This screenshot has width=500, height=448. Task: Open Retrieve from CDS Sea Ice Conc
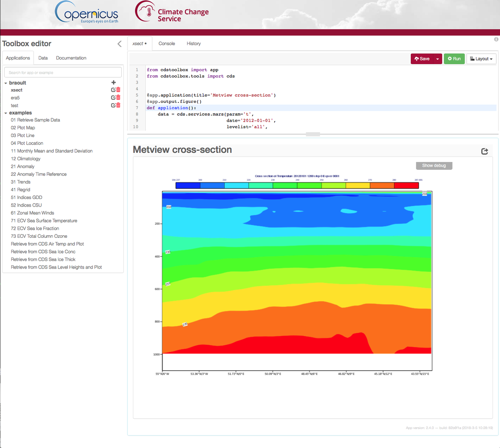43,251
